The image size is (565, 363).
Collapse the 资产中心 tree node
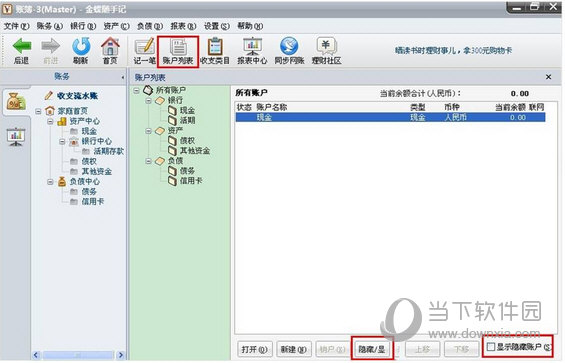pyautogui.click(x=50, y=121)
